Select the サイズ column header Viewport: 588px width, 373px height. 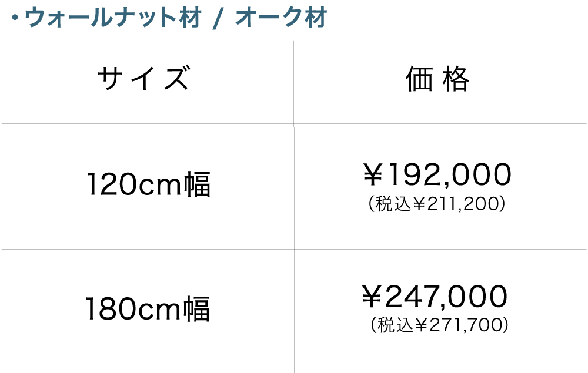pos(144,79)
